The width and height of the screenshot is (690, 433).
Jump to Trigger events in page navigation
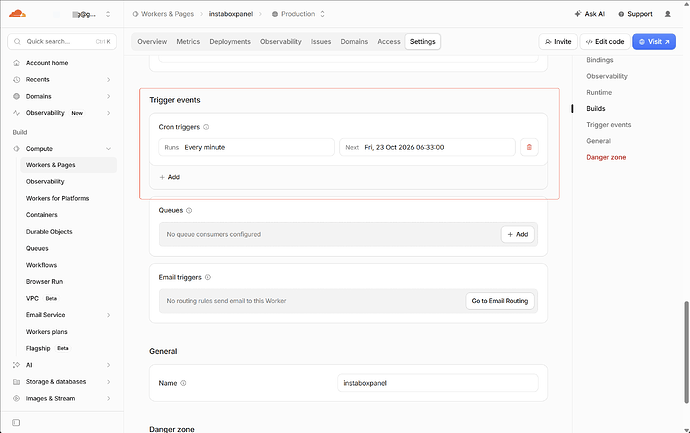pyautogui.click(x=609, y=125)
